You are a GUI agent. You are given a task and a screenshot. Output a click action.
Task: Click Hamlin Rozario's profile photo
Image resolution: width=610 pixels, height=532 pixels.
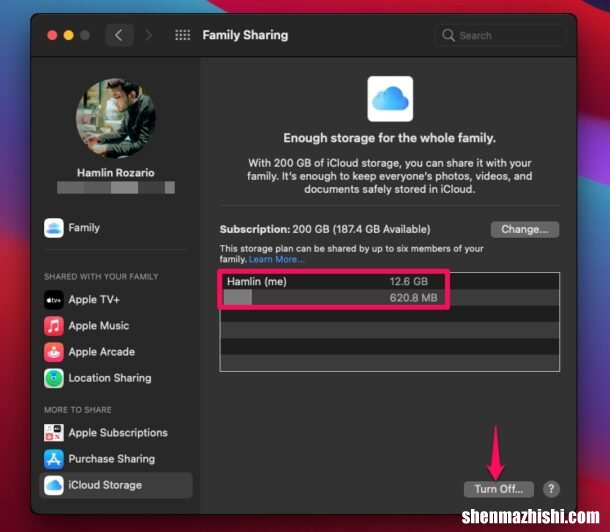click(116, 118)
